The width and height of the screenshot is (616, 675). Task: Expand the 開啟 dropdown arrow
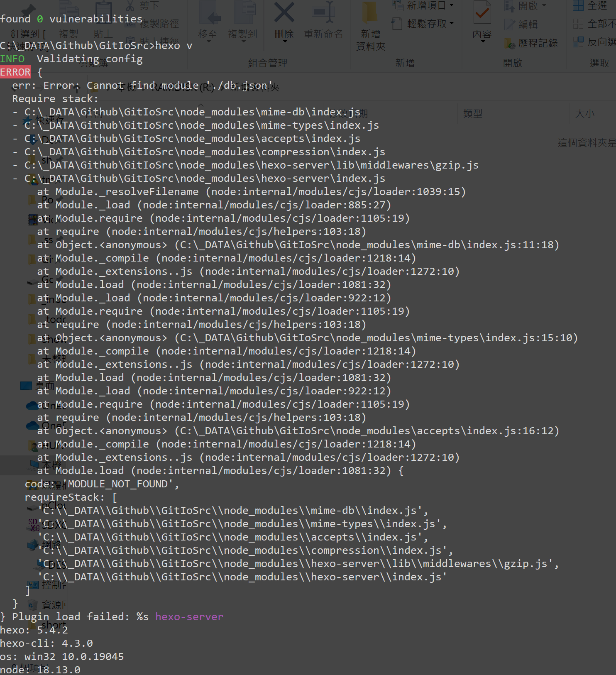click(544, 6)
